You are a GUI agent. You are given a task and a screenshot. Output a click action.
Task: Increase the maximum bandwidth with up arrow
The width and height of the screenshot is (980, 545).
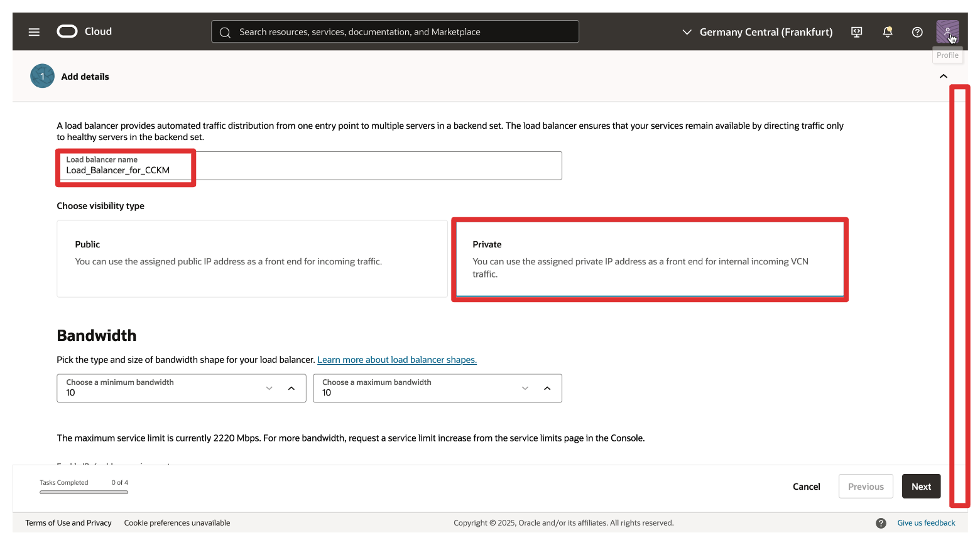point(547,388)
